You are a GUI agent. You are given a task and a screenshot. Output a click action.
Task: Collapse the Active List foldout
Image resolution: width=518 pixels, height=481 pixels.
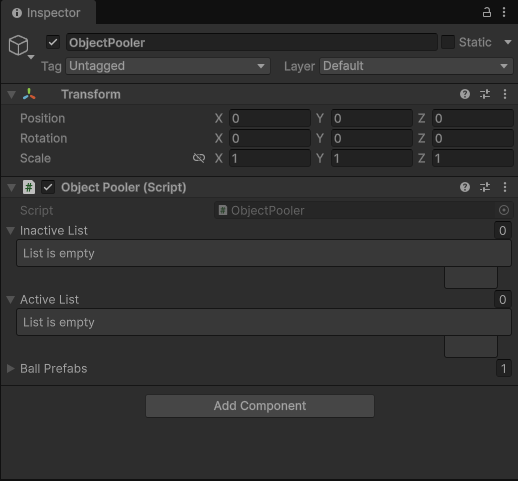[x=11, y=300]
